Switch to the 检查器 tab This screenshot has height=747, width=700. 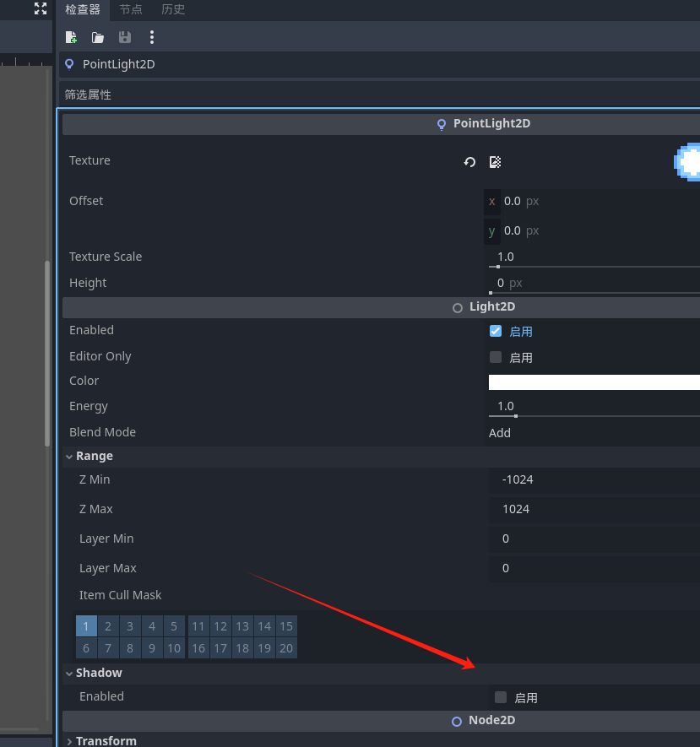pos(83,9)
